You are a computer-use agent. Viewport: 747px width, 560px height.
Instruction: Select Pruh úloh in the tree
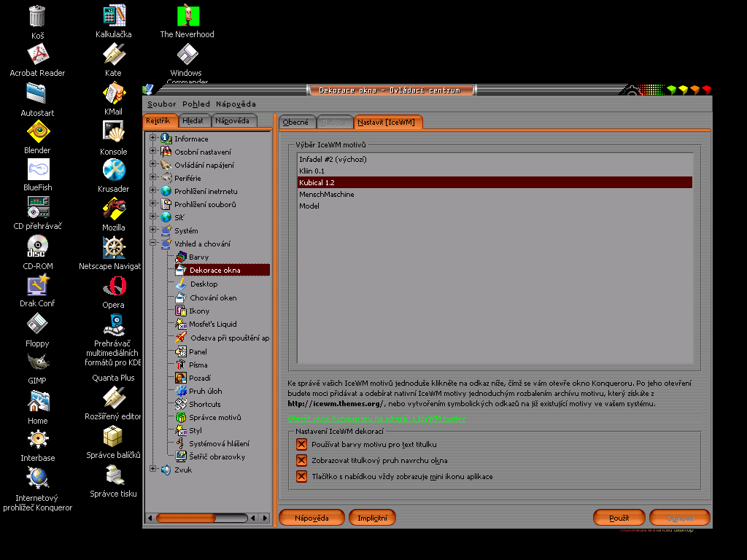[x=205, y=391]
